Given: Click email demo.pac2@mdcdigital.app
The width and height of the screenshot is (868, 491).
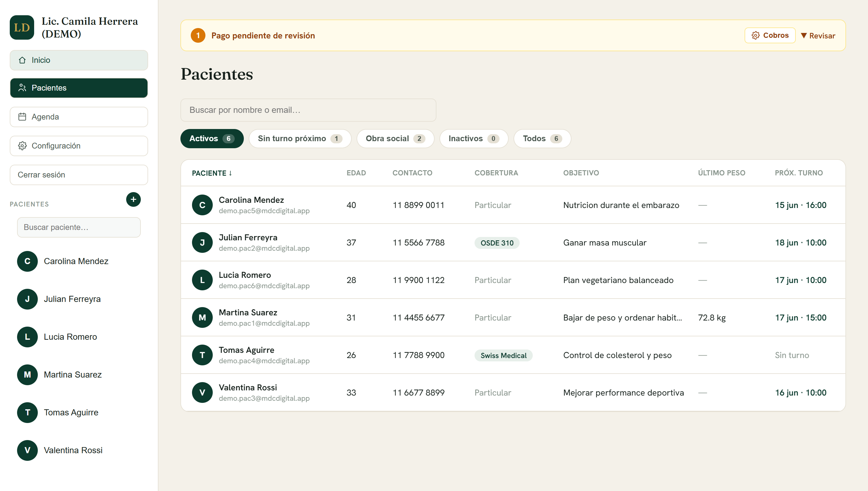Looking at the screenshot, I should (264, 248).
